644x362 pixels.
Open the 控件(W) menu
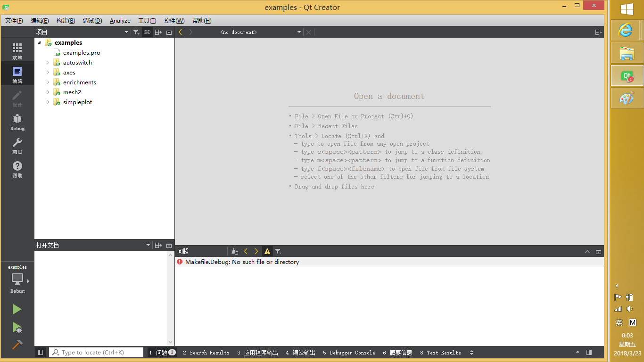174,21
